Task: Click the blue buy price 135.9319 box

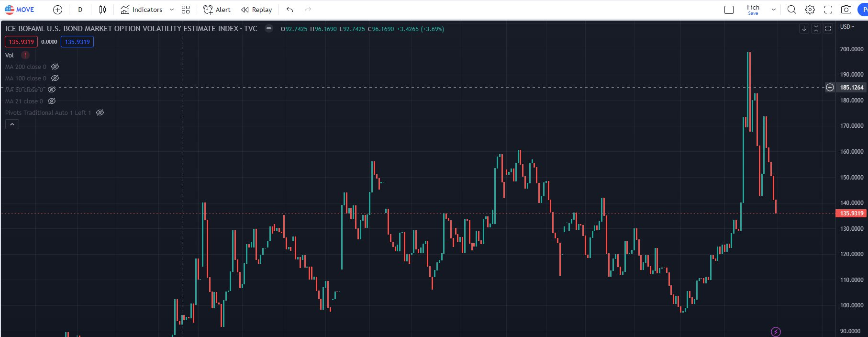Action: coord(77,42)
